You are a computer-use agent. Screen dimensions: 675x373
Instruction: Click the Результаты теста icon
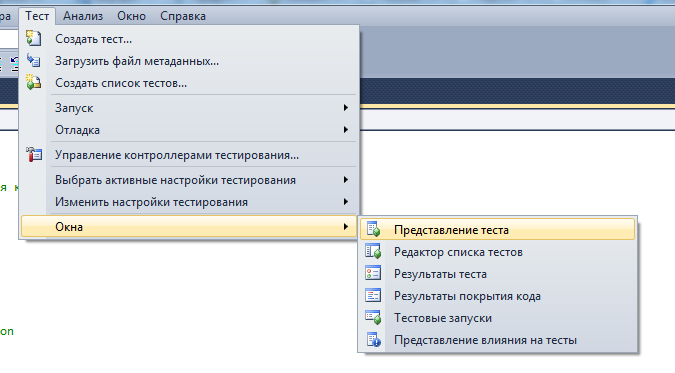(373, 273)
